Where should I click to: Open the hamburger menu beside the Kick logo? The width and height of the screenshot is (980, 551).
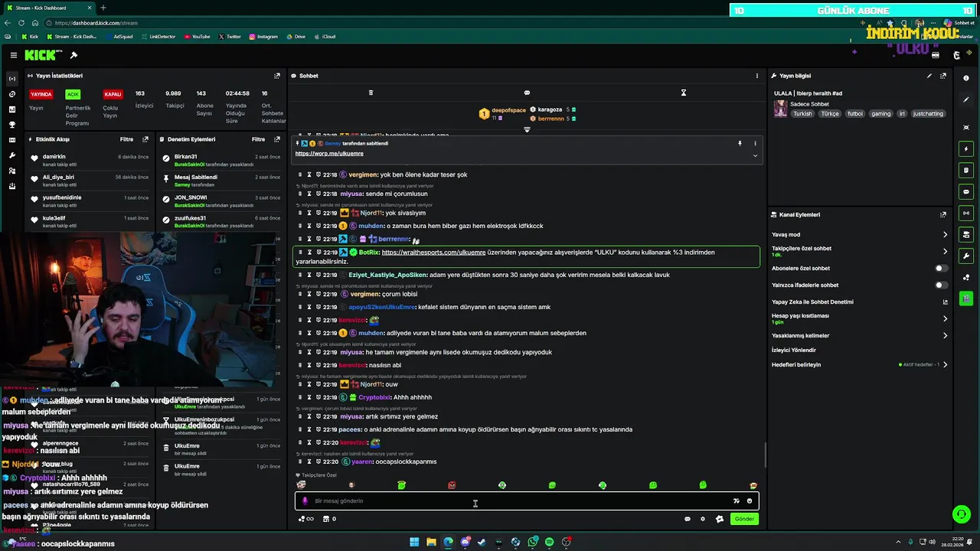click(x=14, y=55)
